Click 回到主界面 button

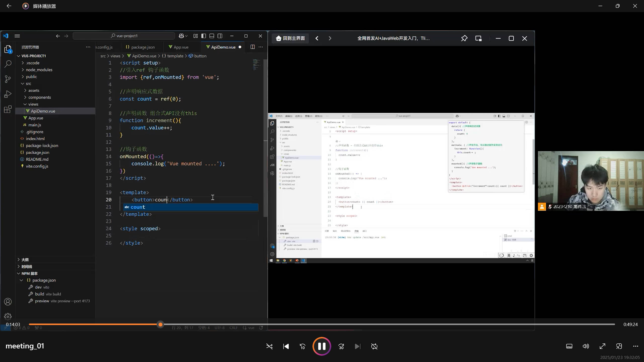click(x=290, y=38)
